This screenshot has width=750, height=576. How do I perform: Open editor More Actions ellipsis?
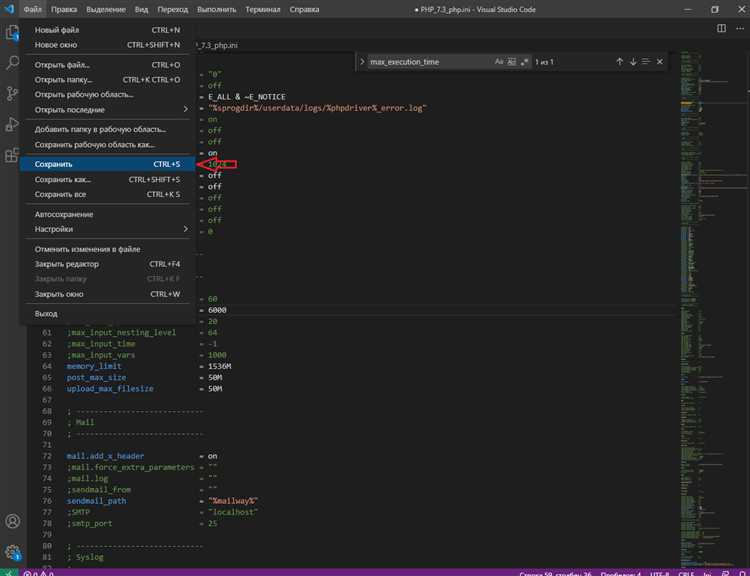pos(740,29)
